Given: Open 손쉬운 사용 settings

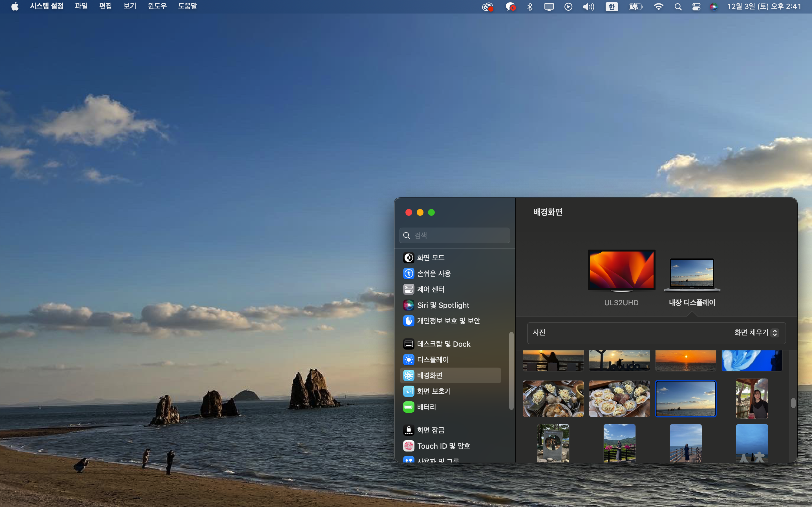Looking at the screenshot, I should point(434,273).
